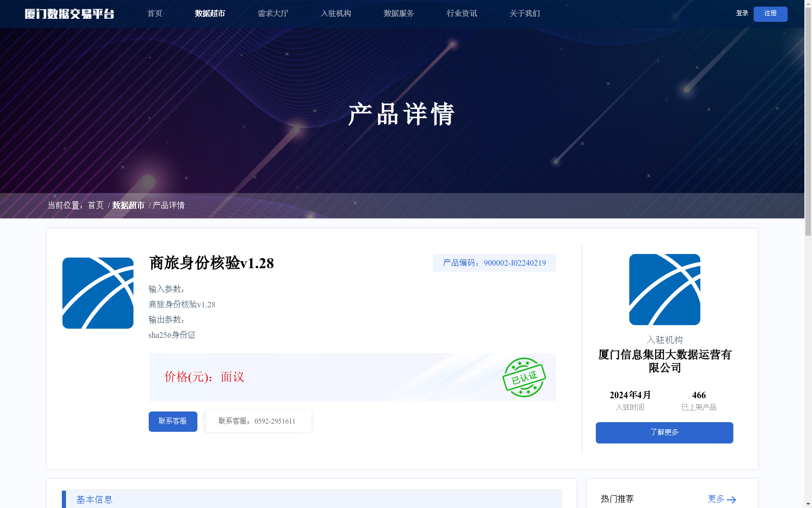
Task: Click the 了解更多 button
Action: 664,432
